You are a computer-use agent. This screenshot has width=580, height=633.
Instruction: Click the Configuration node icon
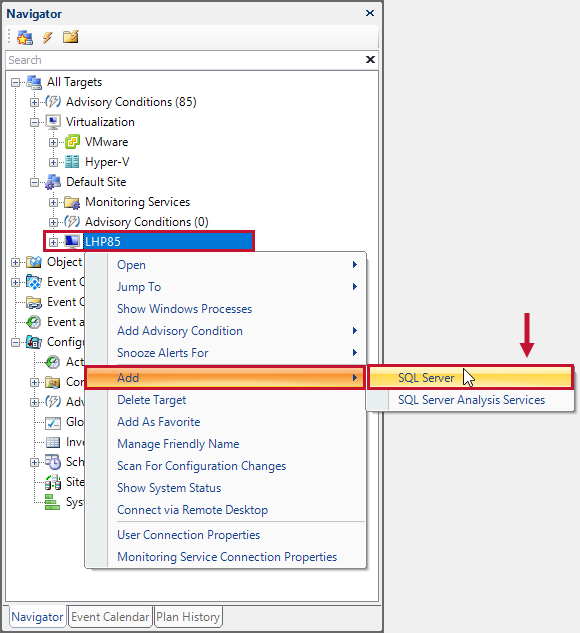(x=34, y=342)
